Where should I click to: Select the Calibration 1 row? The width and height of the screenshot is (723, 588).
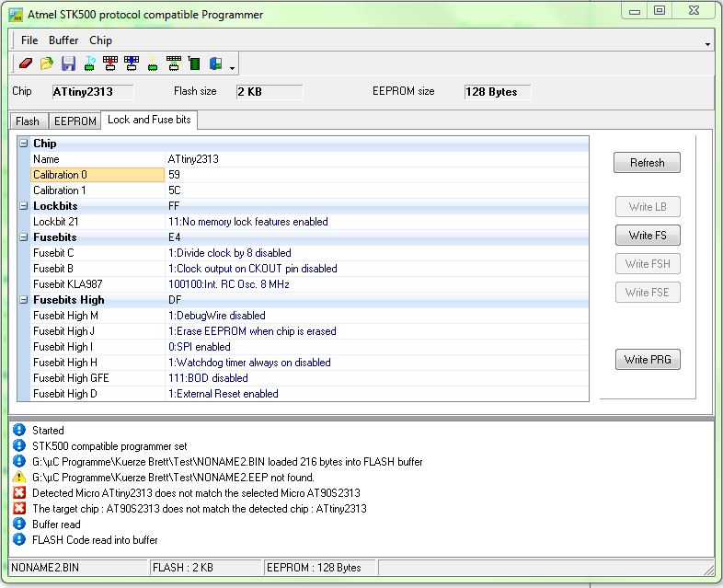[x=309, y=190]
